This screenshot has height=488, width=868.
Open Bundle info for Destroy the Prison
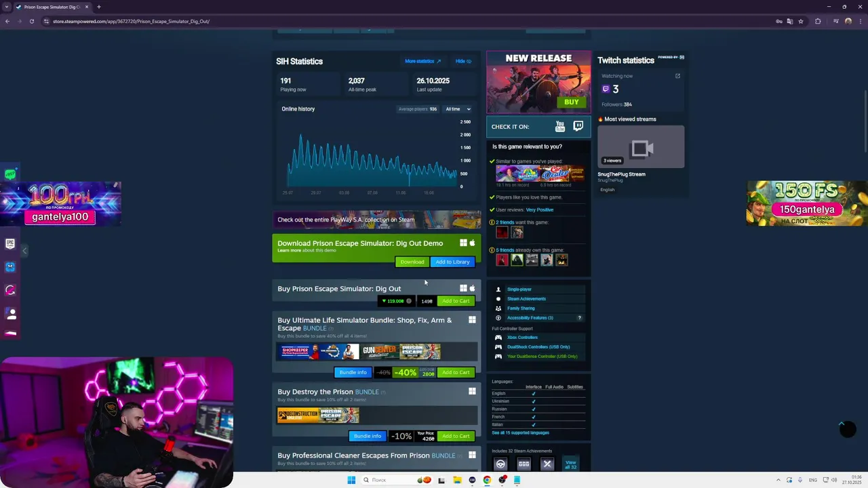tap(368, 436)
